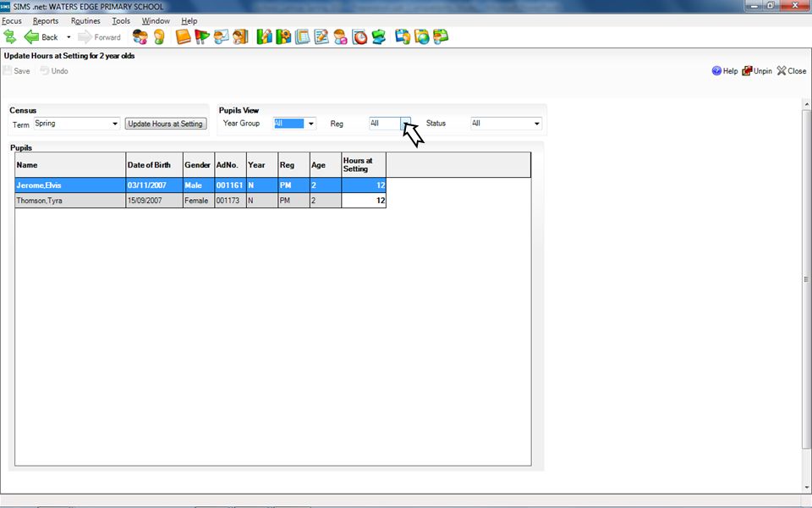Click the Save button
Viewport: 812px width, 508px height.
point(17,71)
